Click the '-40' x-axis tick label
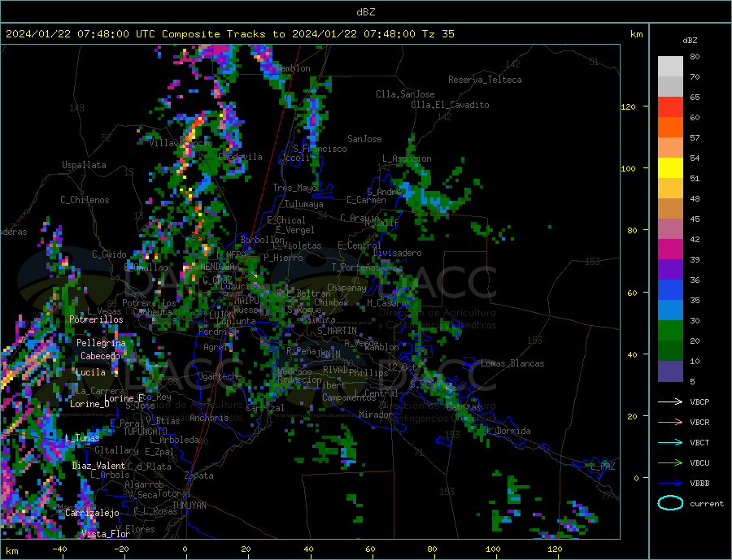Screen dimensions: 732x560 (x=59, y=549)
